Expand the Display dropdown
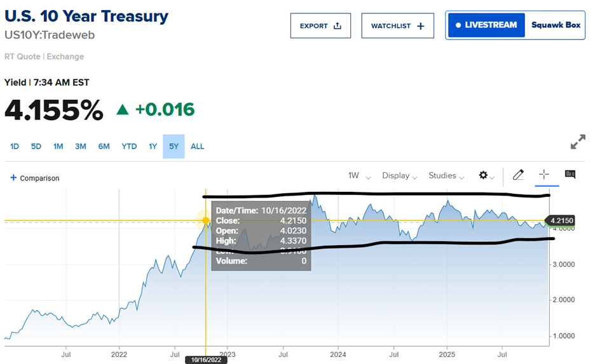Screen dimensions: 595x364 [399, 175]
